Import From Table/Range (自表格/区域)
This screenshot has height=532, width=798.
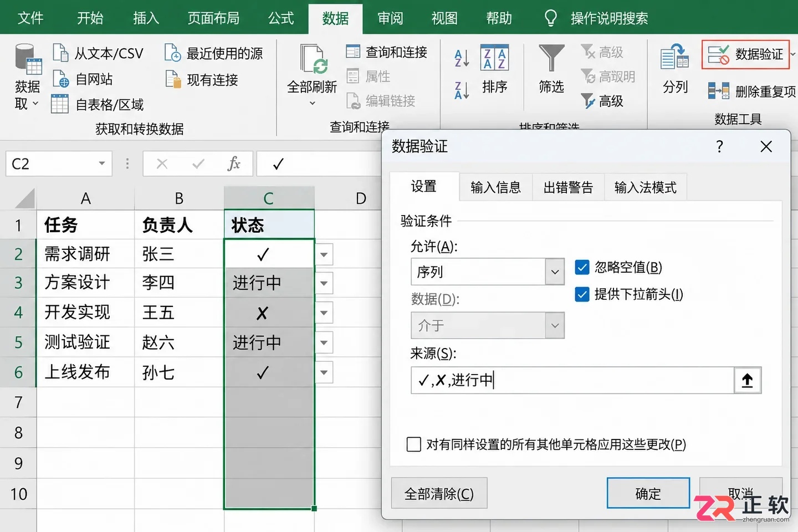(x=97, y=104)
